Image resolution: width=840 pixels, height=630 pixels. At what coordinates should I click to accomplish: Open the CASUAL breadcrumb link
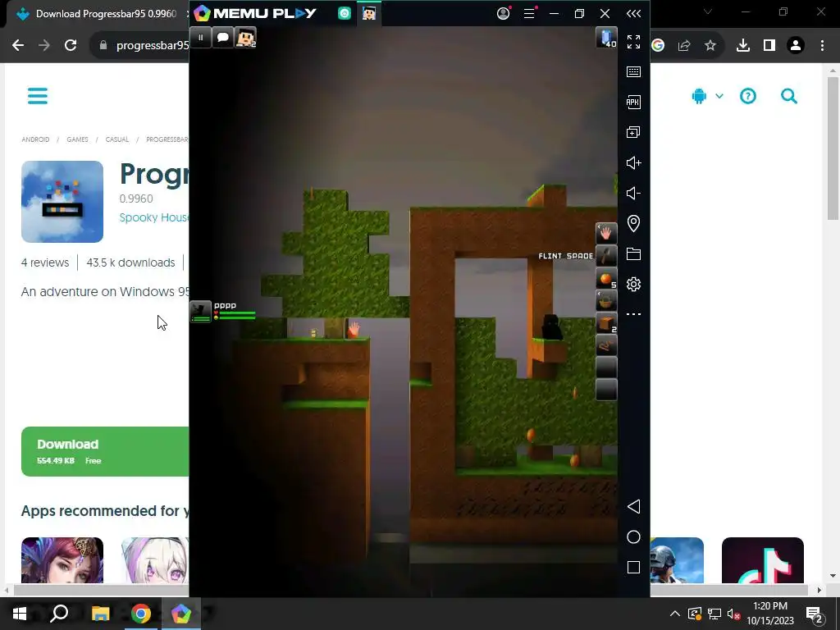tap(117, 139)
